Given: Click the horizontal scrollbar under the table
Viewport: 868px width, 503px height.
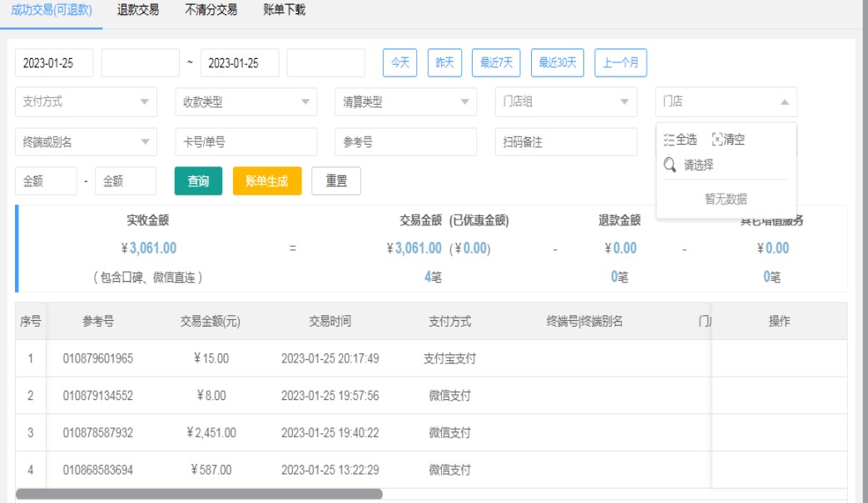Looking at the screenshot, I should coord(198,494).
